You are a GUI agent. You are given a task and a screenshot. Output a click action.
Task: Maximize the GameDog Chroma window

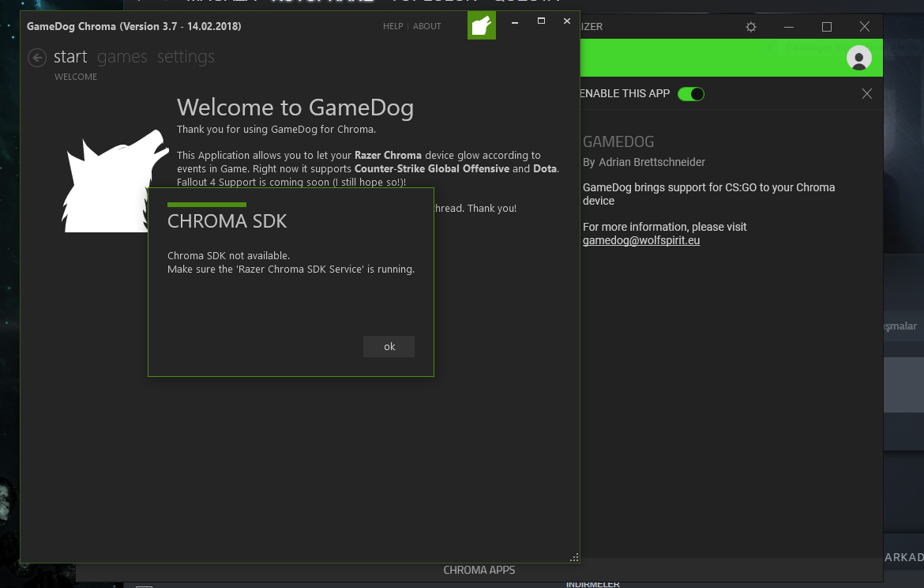[541, 21]
